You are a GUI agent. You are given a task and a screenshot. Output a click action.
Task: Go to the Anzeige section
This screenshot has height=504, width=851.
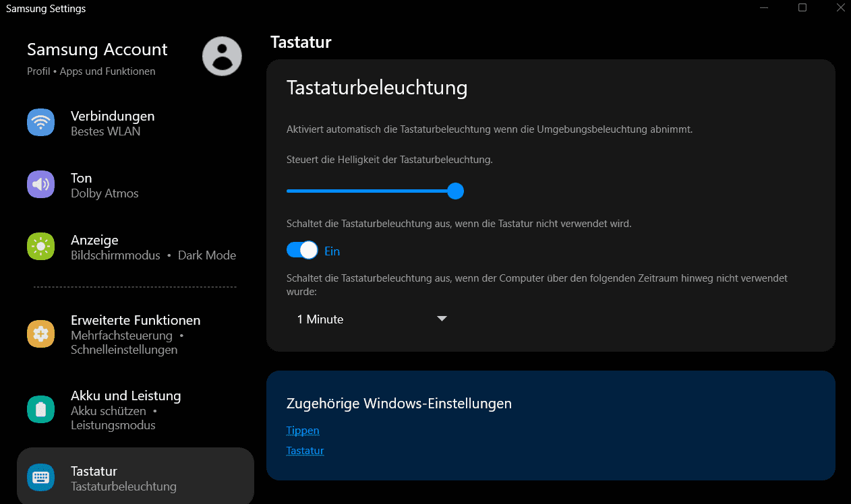click(135, 247)
